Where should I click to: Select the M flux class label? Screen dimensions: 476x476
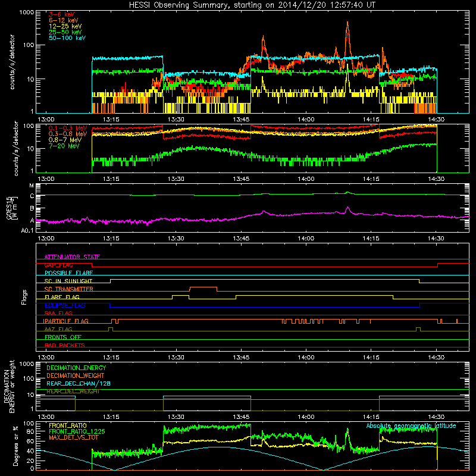pos(32,186)
